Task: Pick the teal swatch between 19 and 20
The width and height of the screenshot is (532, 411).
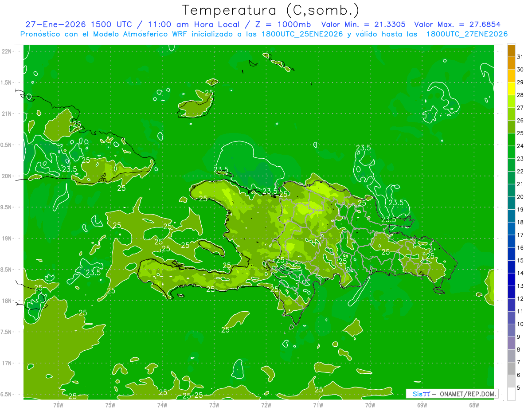Action: click(x=511, y=203)
